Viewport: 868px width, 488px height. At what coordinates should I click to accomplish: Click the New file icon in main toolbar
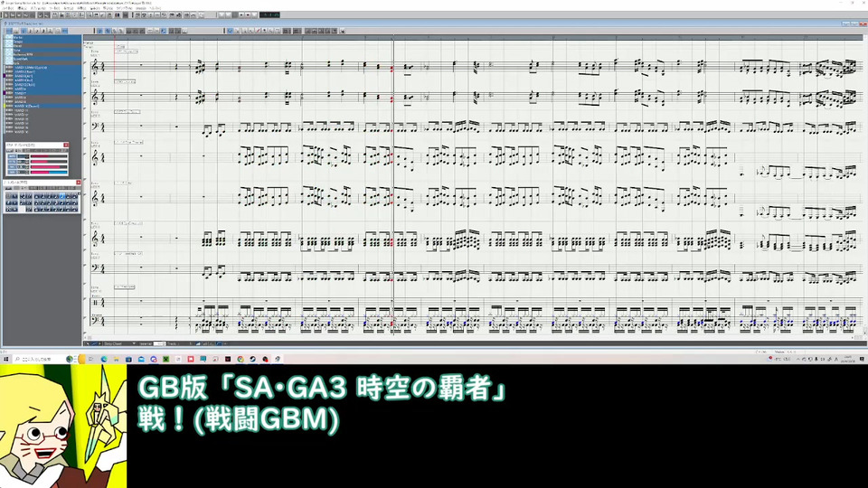(x=6, y=15)
